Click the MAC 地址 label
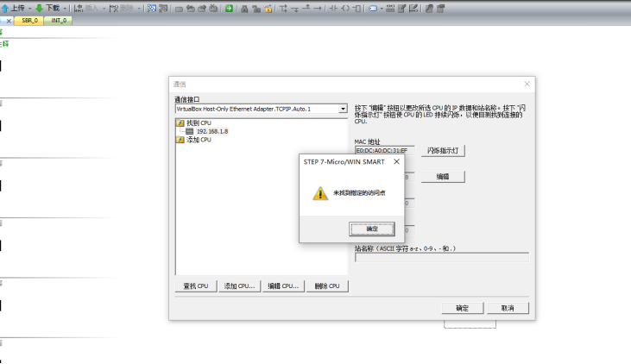The image size is (631, 364). [x=367, y=141]
